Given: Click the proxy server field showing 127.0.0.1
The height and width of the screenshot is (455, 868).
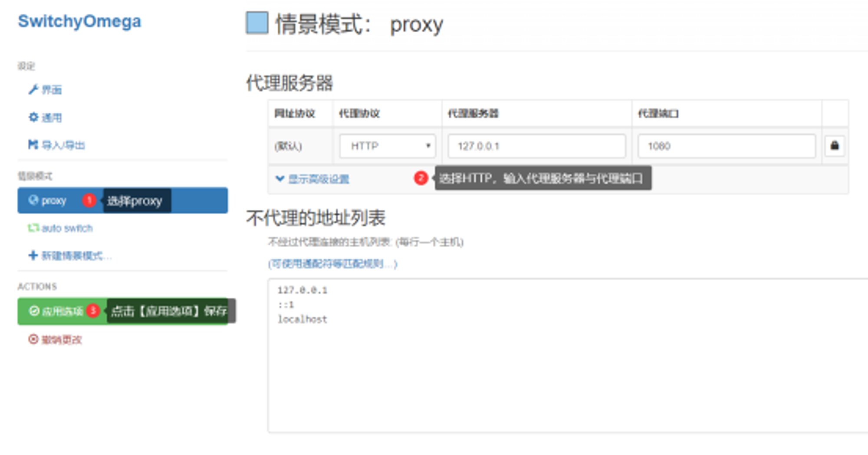Looking at the screenshot, I should [x=536, y=146].
